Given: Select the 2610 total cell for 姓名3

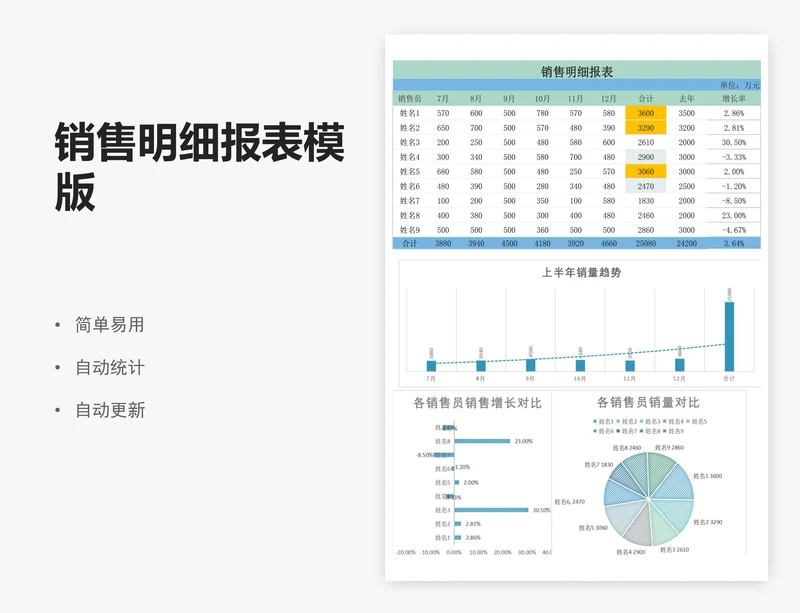Looking at the screenshot, I should point(645,142).
